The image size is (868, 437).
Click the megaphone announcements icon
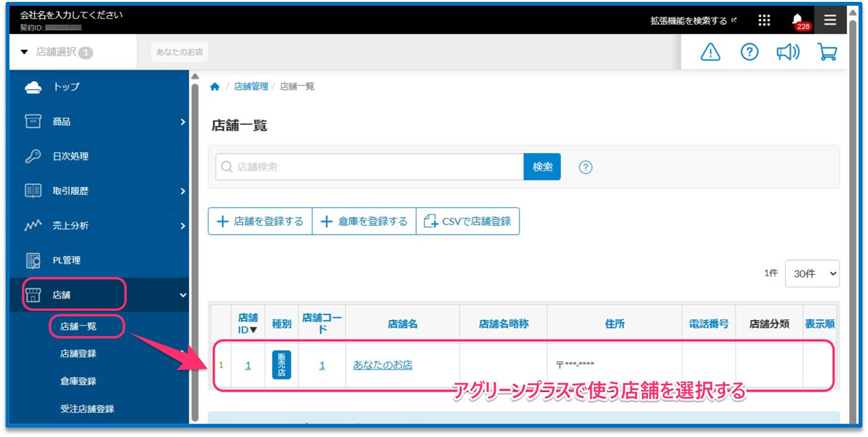click(788, 52)
